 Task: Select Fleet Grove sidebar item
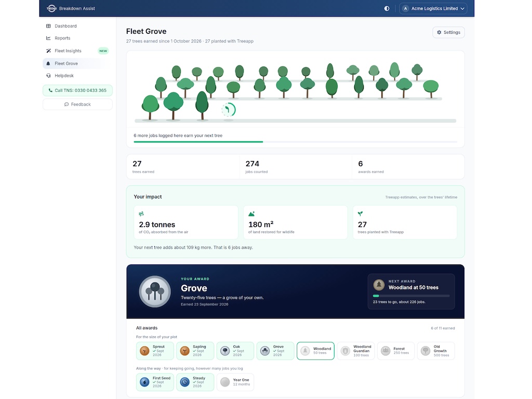click(x=77, y=63)
